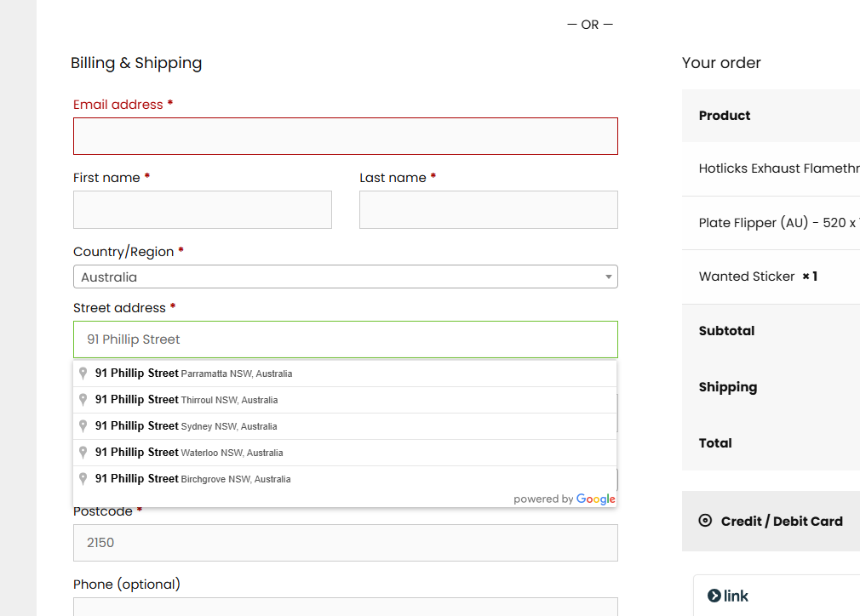The height and width of the screenshot is (616, 860).
Task: Click the Phone (optional) input field
Action: pos(346,607)
